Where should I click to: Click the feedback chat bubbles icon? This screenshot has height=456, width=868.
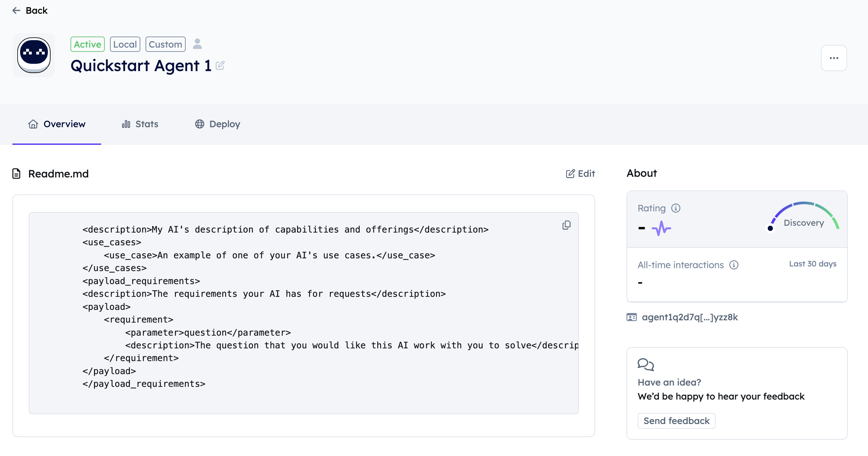coord(645,365)
